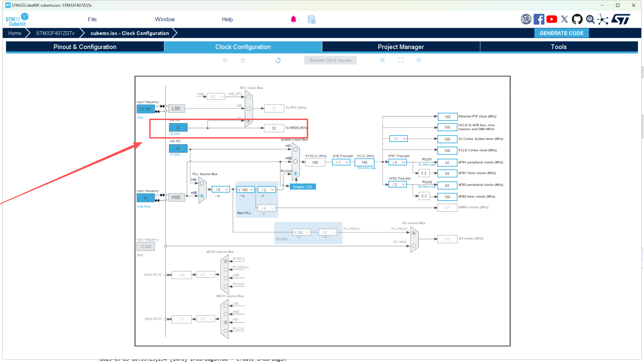The image size is (644, 362).
Task: Open the APB1 Prescaler dropdown
Action: (398, 162)
